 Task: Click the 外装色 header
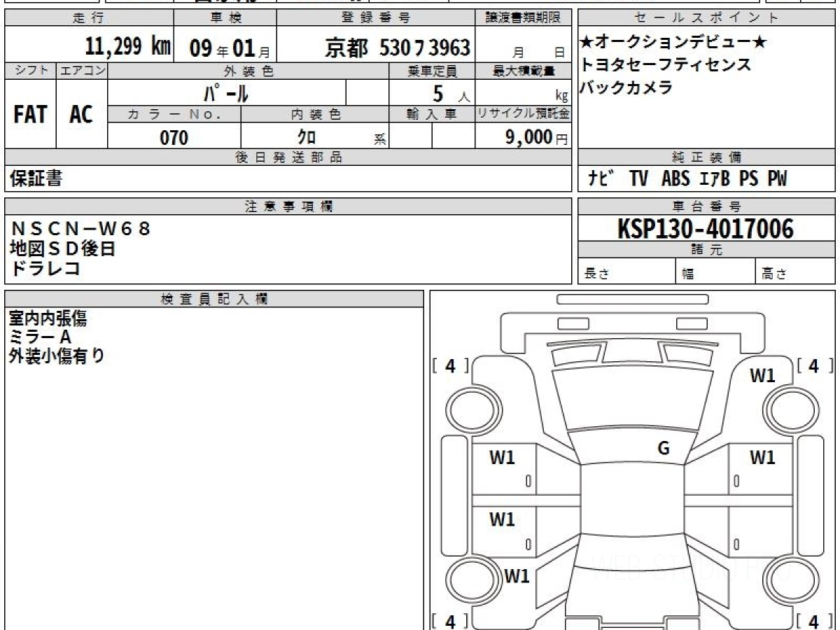(248, 71)
